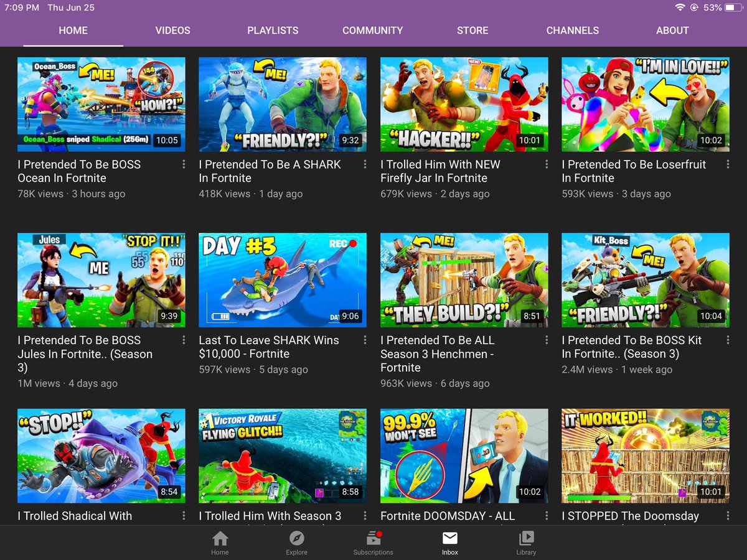Screen dimensions: 747x560
Task: Play the Victory Royale Flying Glitch thumbnail
Action: pyautogui.click(x=283, y=455)
